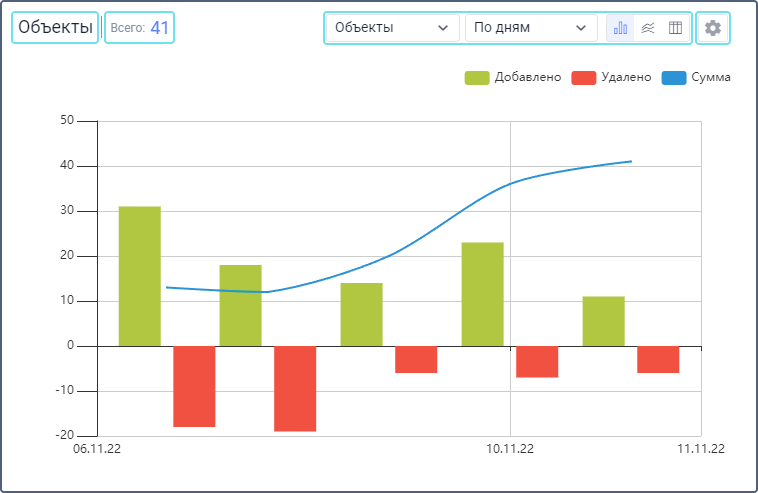Toggle Добавлено green legend swatch
This screenshot has width=758, height=493.
point(477,77)
